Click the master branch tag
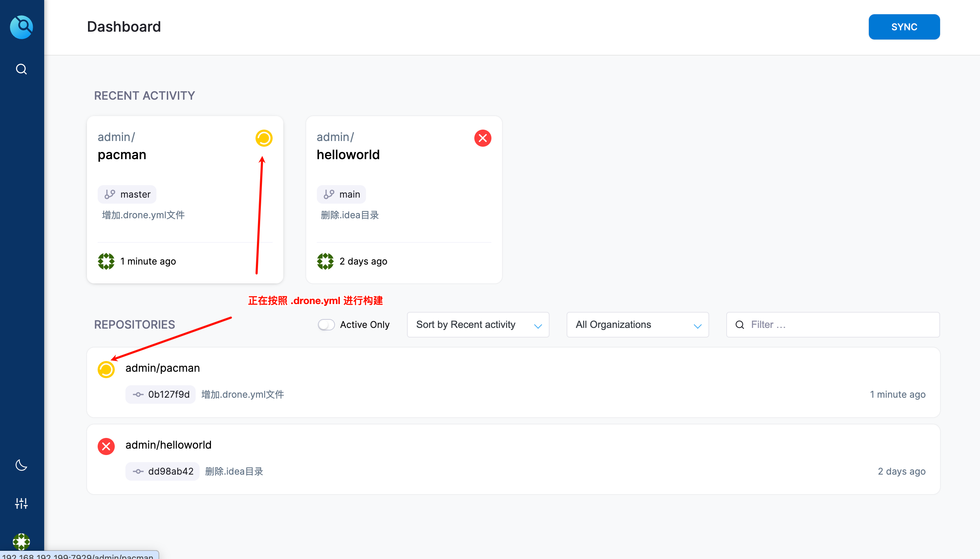Image resolution: width=980 pixels, height=559 pixels. [127, 194]
